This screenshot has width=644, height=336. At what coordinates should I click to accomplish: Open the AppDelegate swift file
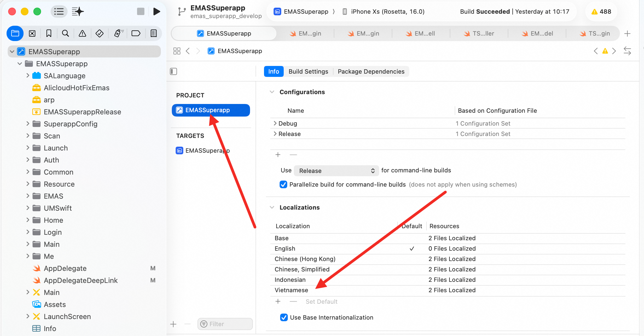65,268
